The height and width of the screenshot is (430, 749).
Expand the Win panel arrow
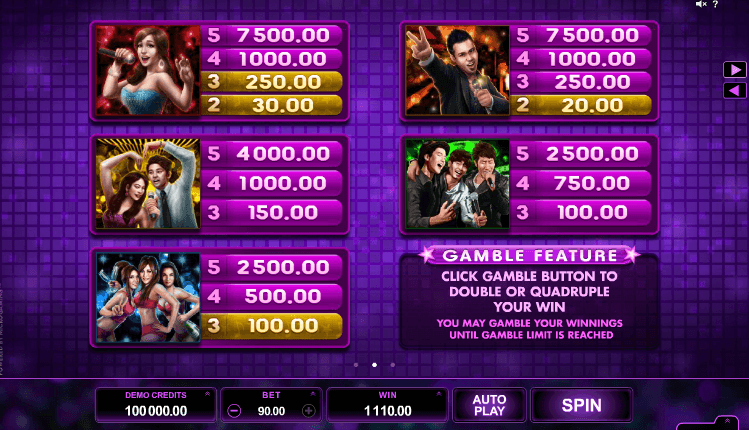439,394
